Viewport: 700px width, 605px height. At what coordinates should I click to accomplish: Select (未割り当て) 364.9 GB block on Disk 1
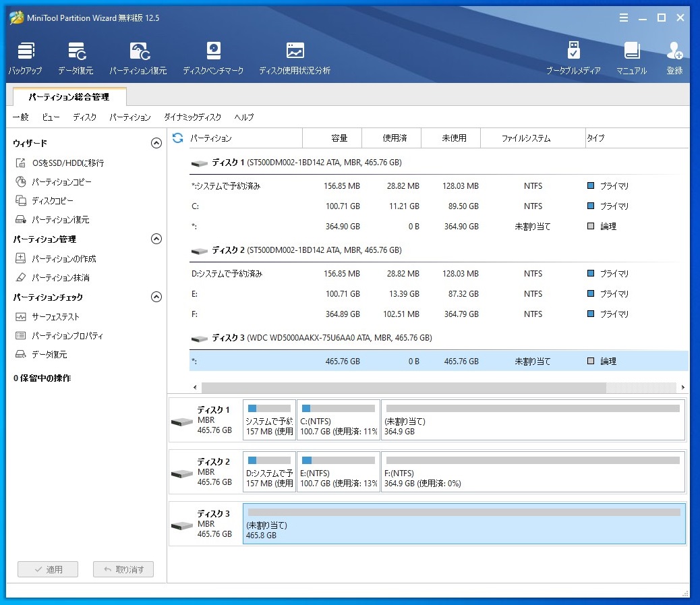533,420
